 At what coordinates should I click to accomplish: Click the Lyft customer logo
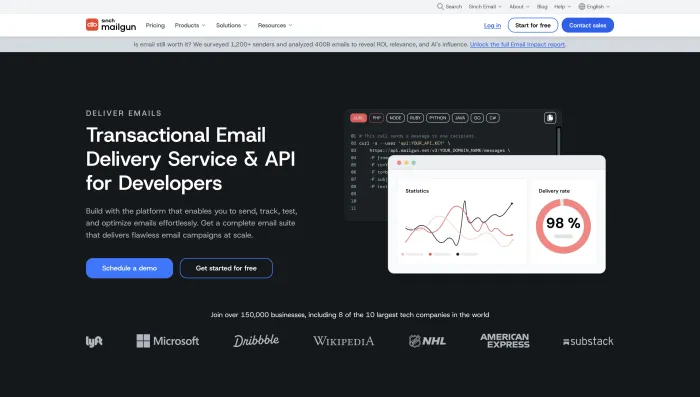94,341
